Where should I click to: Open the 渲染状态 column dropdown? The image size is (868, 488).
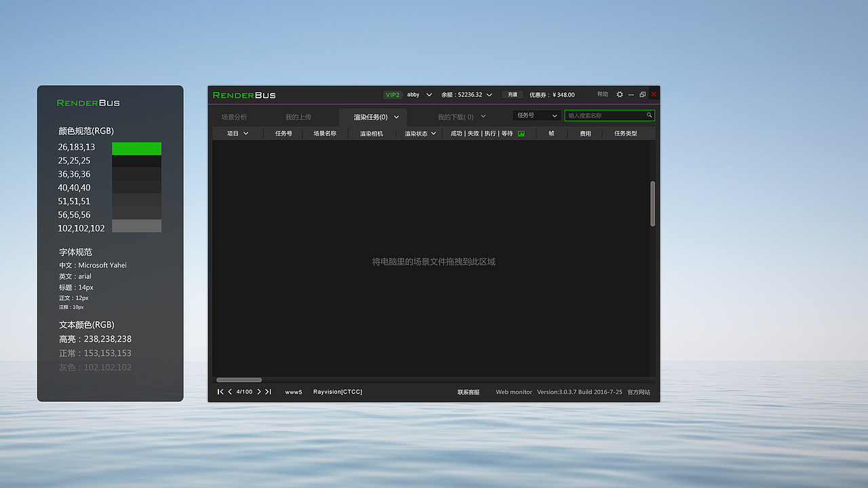coord(420,133)
